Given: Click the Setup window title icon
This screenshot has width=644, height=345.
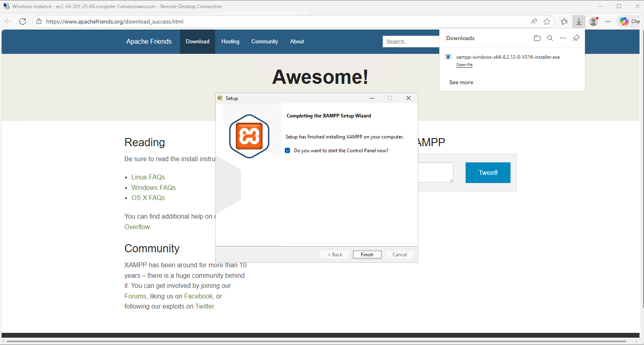Looking at the screenshot, I should (220, 98).
